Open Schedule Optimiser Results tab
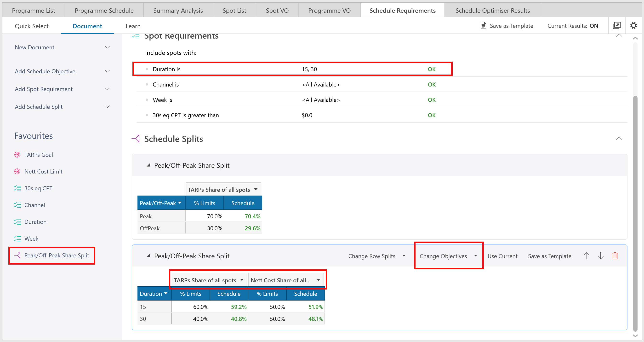 click(492, 11)
